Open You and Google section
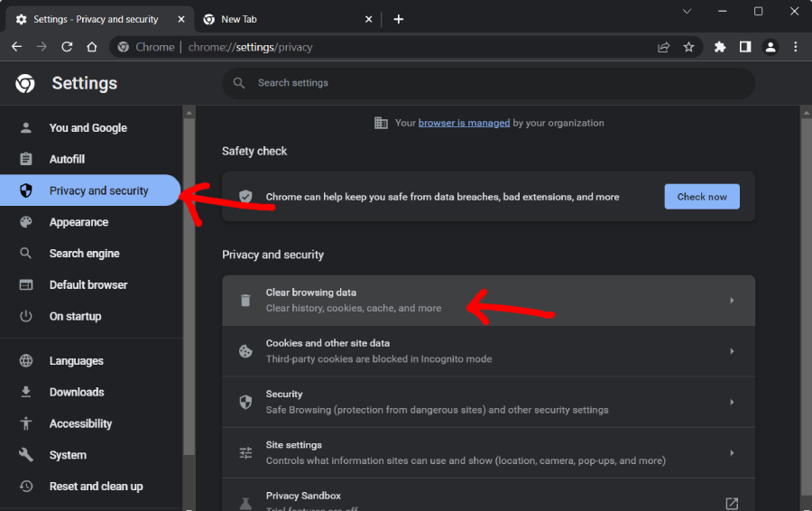The width and height of the screenshot is (812, 511). coord(90,127)
